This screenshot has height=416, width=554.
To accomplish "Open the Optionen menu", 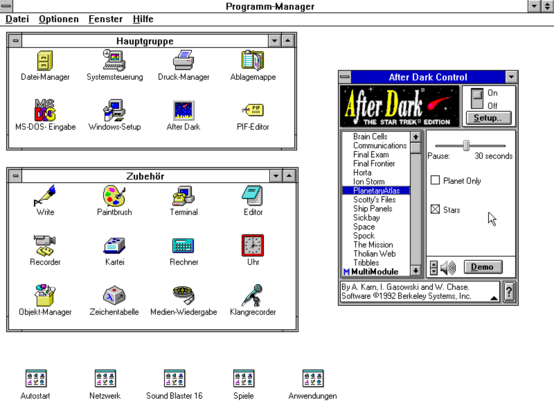I will point(59,19).
